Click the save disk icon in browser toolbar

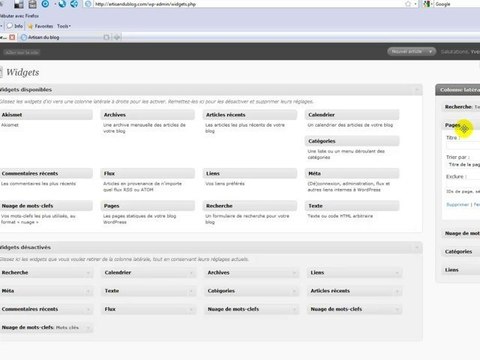click(x=32, y=4)
